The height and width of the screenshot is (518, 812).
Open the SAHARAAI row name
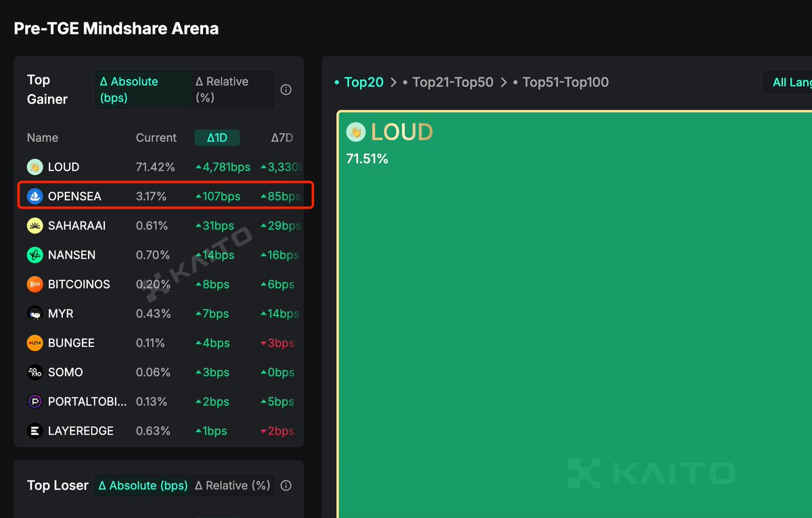76,225
